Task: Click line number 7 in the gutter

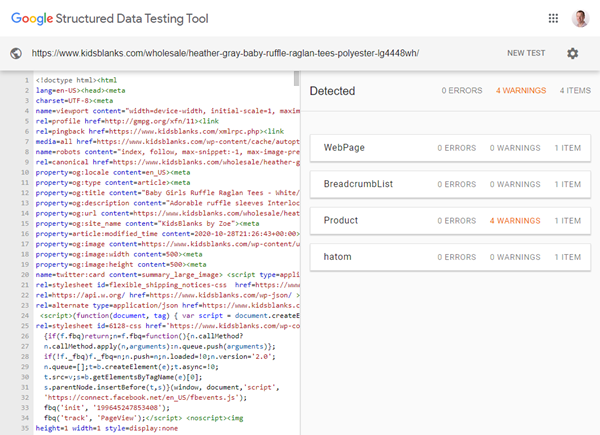Action: 27,142
